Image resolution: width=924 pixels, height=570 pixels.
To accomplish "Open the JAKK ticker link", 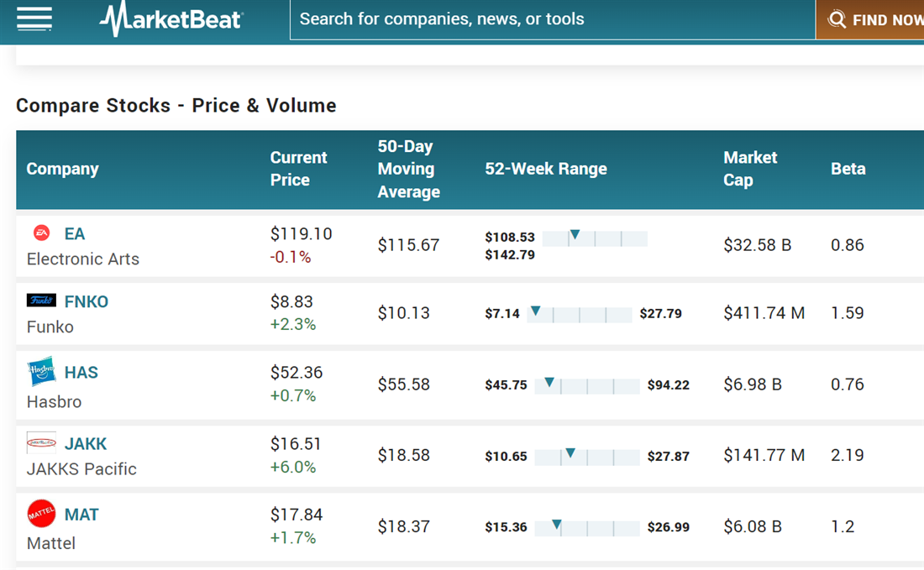I will [86, 444].
